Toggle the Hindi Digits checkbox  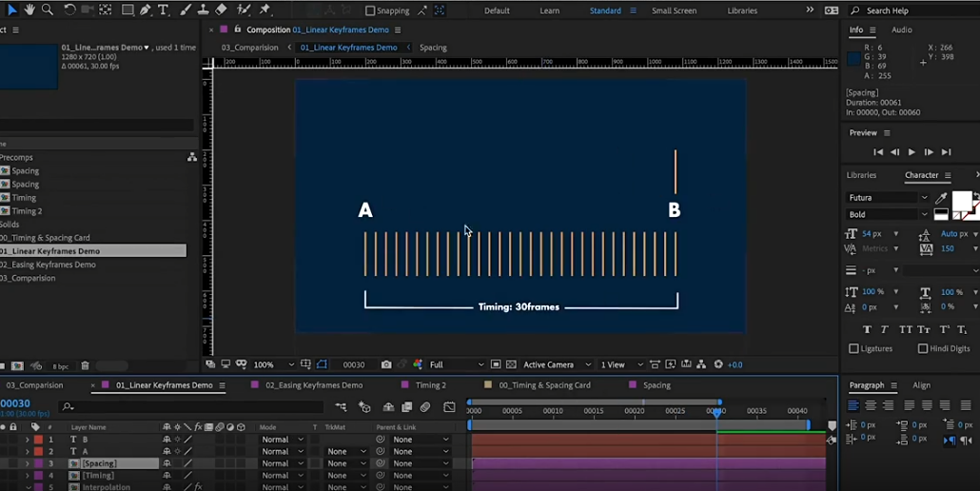[923, 349]
